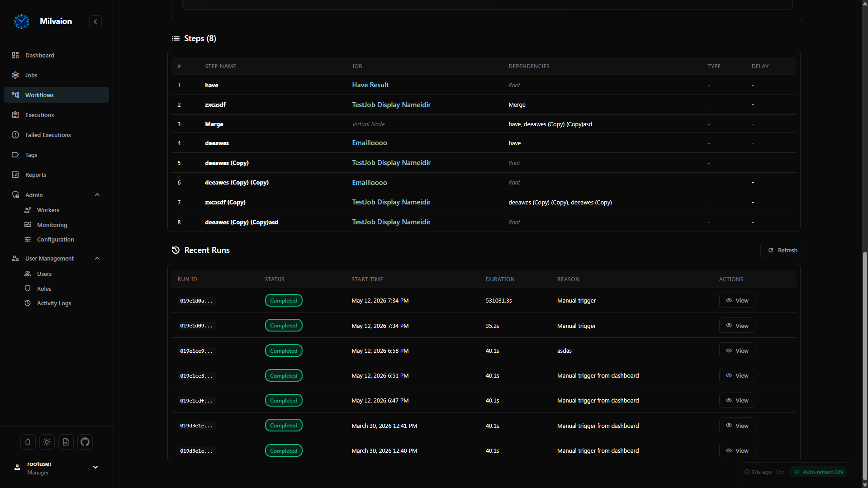Click the User Management person-gear icon
This screenshot has height=488, width=868.
tap(15, 258)
